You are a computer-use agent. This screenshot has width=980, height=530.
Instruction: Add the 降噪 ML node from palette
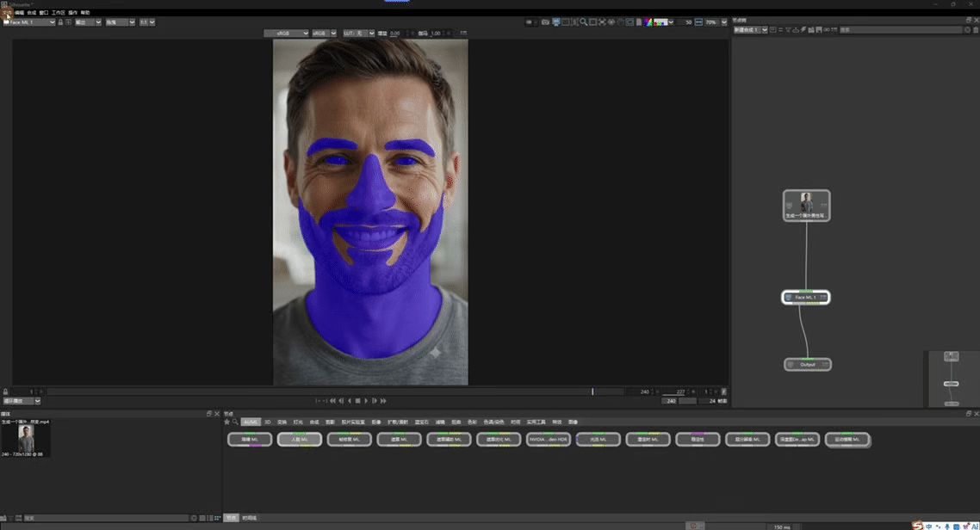point(250,439)
